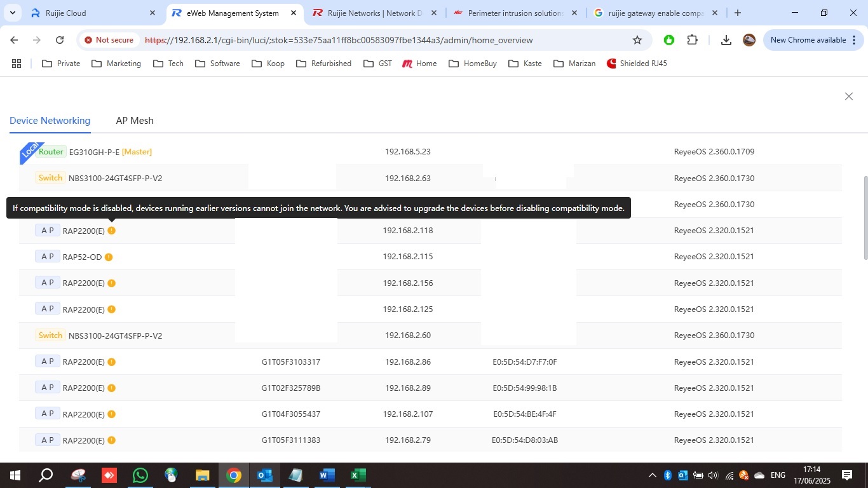868x488 pixels.
Task: Open the tab search dropdown arrow
Action: (12, 13)
